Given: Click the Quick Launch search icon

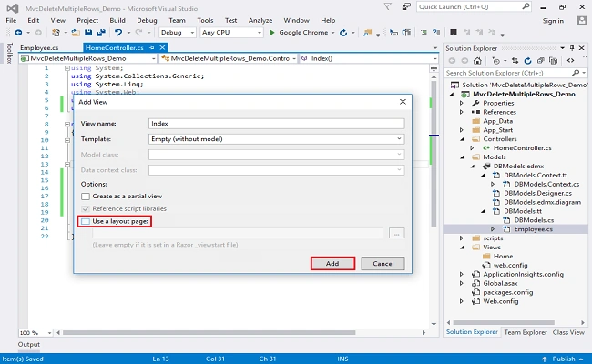Looking at the screenshot, I should coord(526,6).
